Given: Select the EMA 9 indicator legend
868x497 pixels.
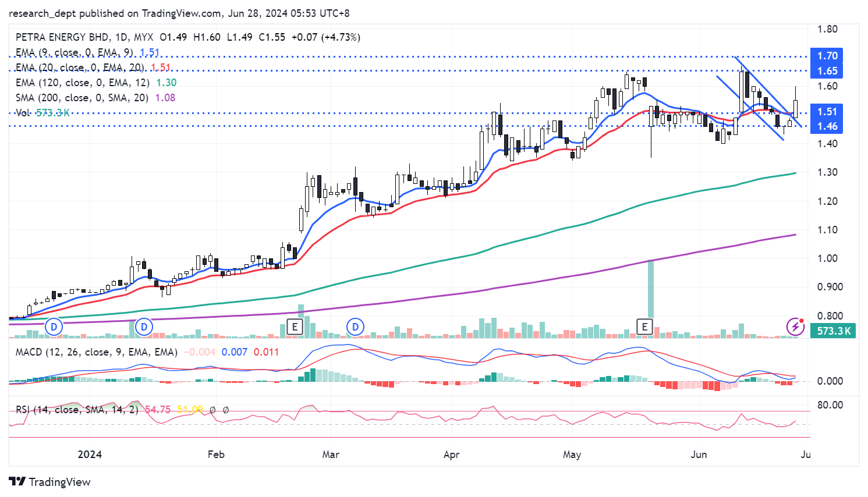Looking at the screenshot, I should 75,52.
